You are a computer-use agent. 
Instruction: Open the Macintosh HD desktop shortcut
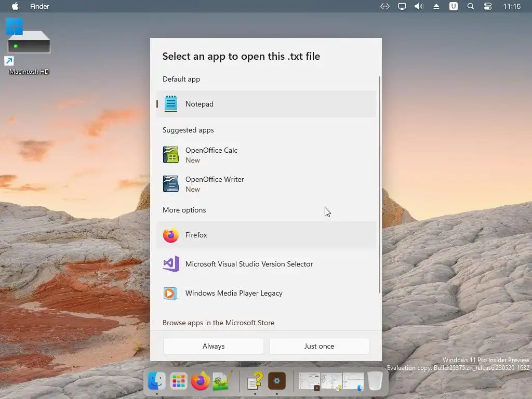pyautogui.click(x=29, y=47)
